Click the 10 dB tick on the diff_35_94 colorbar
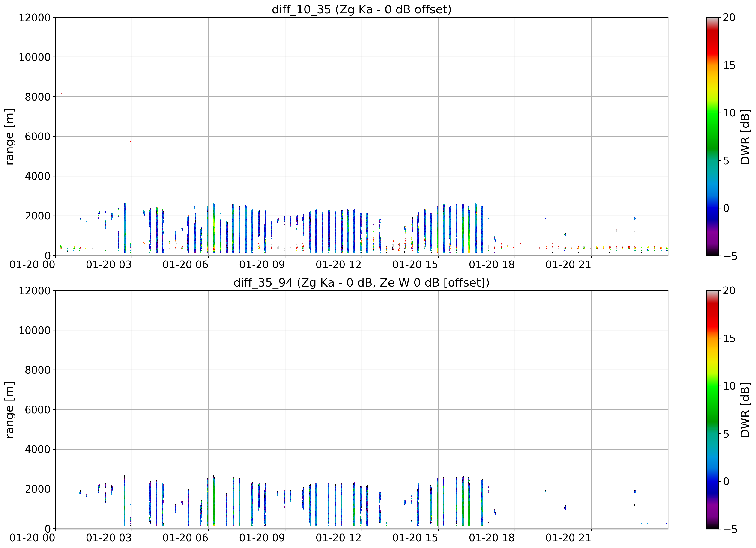Screen dimensions: 756x548 pos(729,386)
